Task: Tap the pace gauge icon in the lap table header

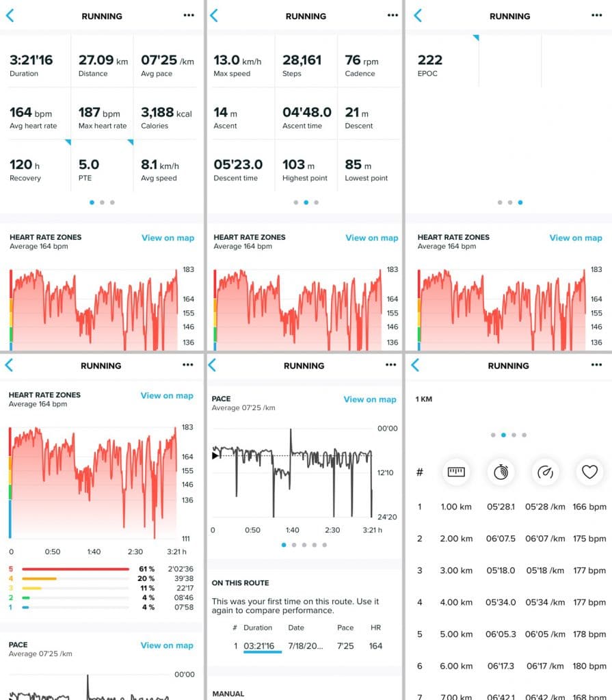Action: [x=546, y=472]
